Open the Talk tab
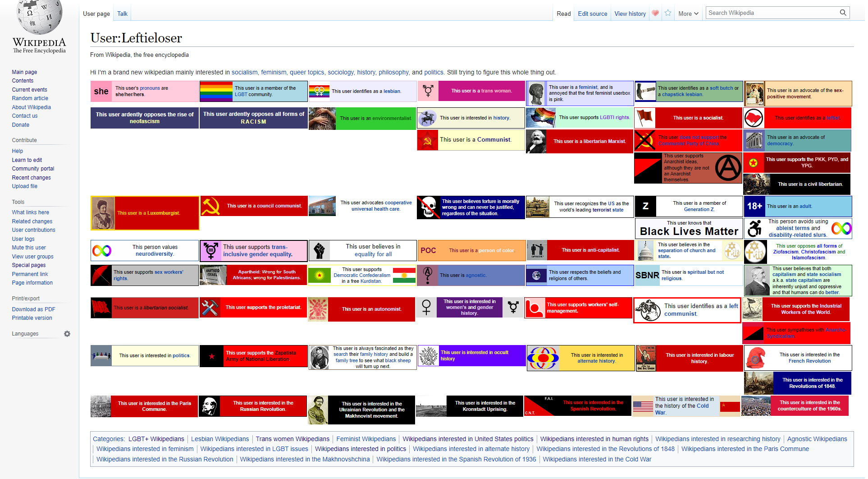Image resolution: width=868 pixels, height=479 pixels. click(122, 14)
